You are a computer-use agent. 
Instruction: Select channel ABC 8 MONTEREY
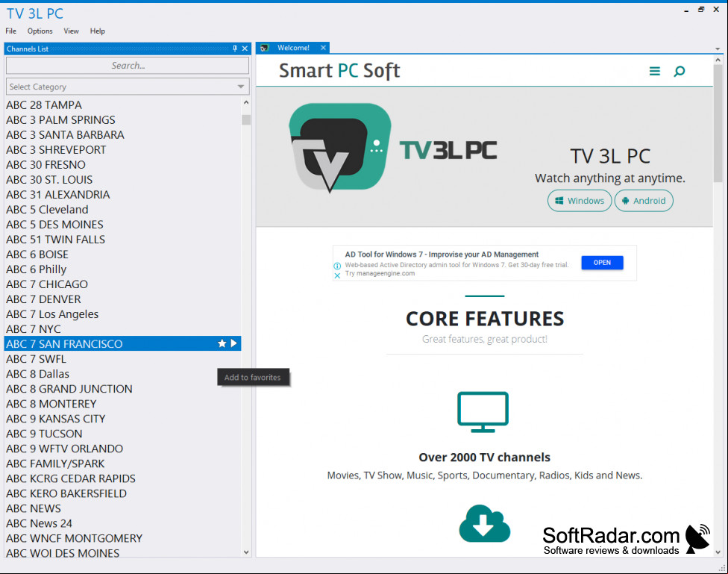pyautogui.click(x=122, y=403)
